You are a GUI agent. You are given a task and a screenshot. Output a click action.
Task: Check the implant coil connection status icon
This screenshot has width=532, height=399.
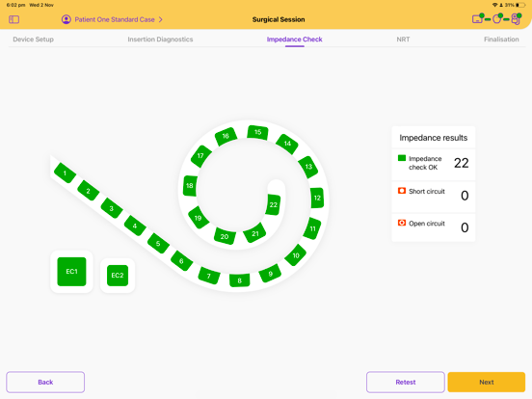497,18
